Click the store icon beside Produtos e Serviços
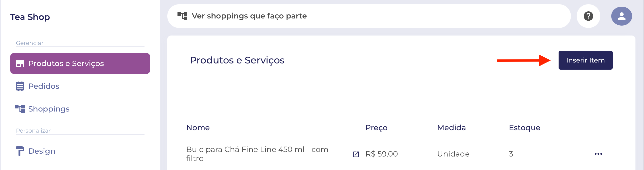Screen dimensions: 644x170 tap(20, 63)
